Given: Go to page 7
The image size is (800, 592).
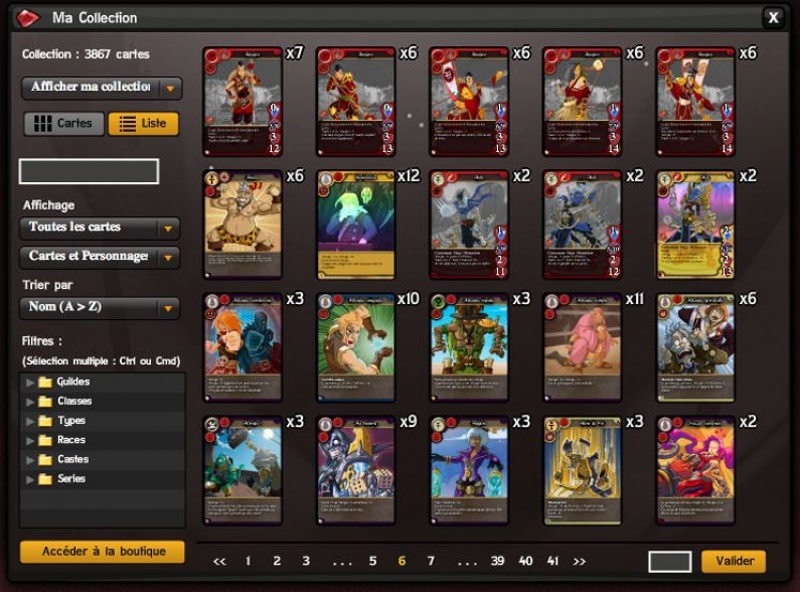Looking at the screenshot, I should pyautogui.click(x=431, y=561).
